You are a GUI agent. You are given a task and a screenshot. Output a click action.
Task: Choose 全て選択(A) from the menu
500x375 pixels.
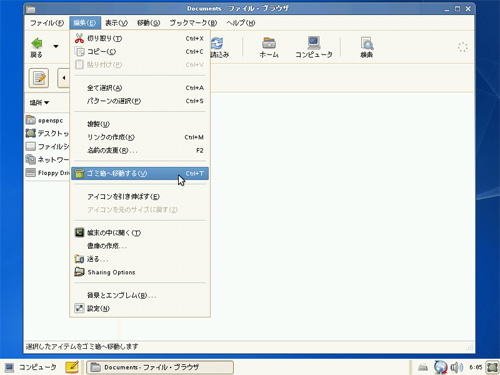coord(140,88)
